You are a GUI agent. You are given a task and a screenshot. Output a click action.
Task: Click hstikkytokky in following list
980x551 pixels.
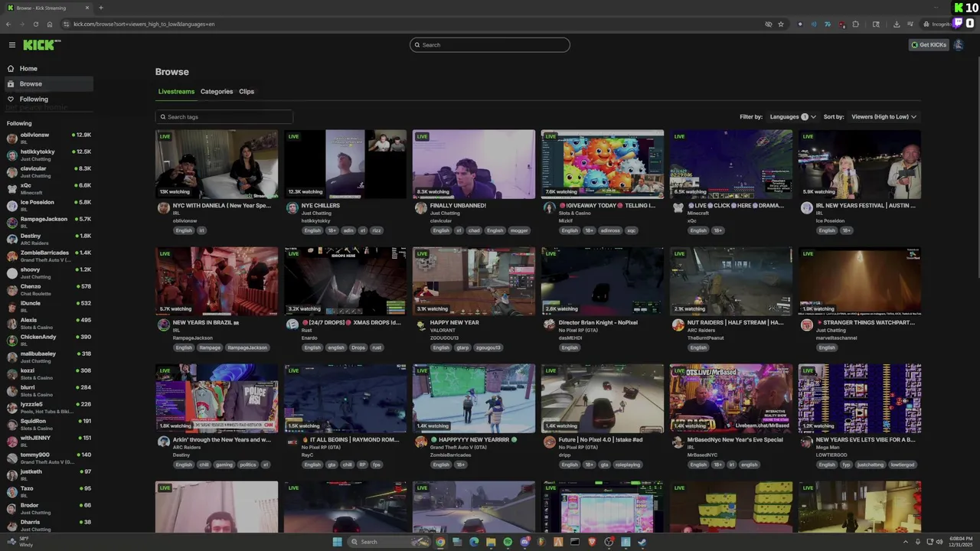tap(49, 155)
